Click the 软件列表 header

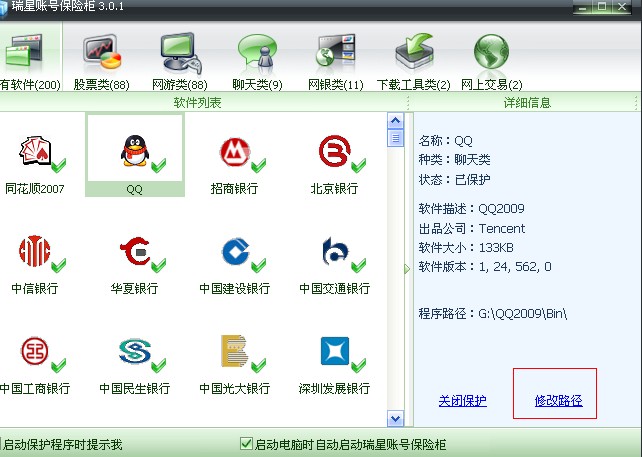[197, 102]
